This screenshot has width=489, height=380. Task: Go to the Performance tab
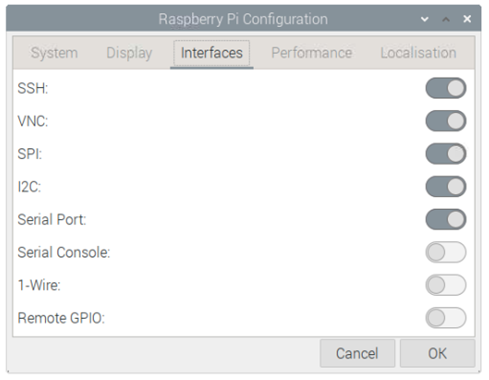click(x=312, y=53)
